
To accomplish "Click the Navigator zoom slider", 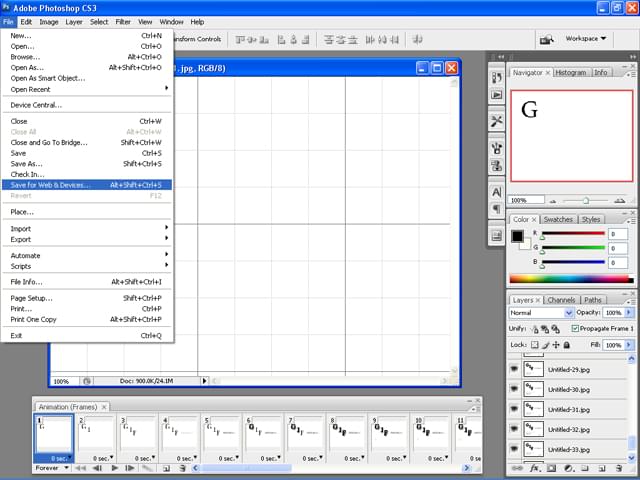I will tap(586, 200).
